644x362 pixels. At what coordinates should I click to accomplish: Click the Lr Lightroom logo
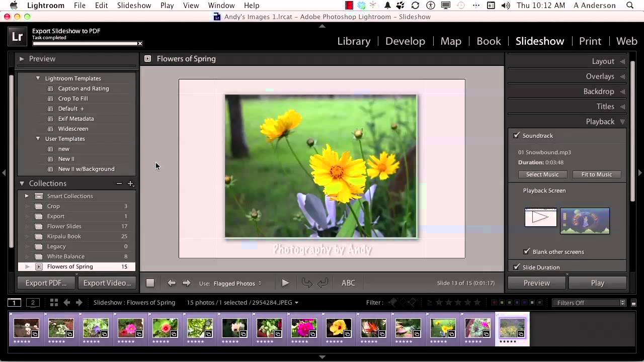coord(18,37)
